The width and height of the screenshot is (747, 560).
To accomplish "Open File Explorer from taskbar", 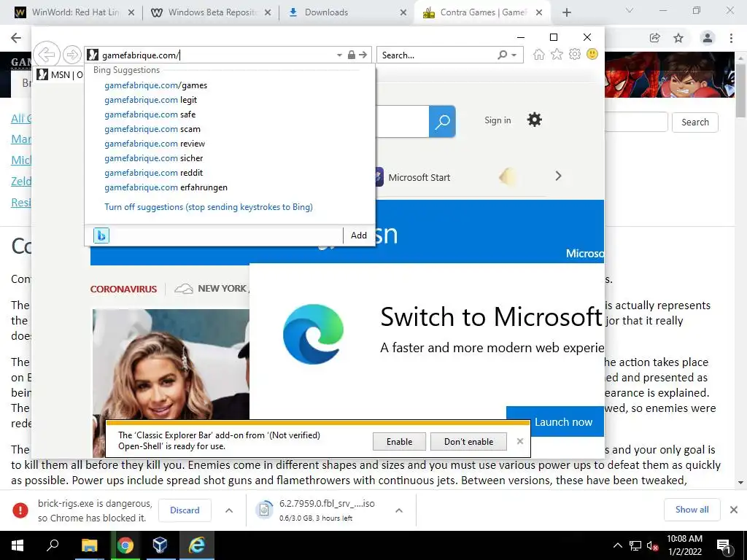I will 89,545.
